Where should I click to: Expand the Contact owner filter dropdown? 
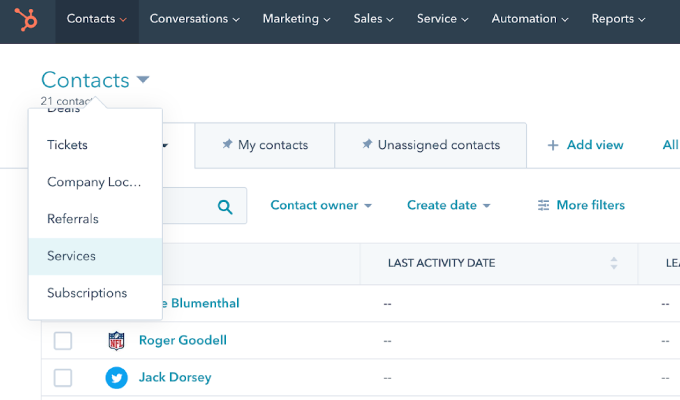point(321,206)
